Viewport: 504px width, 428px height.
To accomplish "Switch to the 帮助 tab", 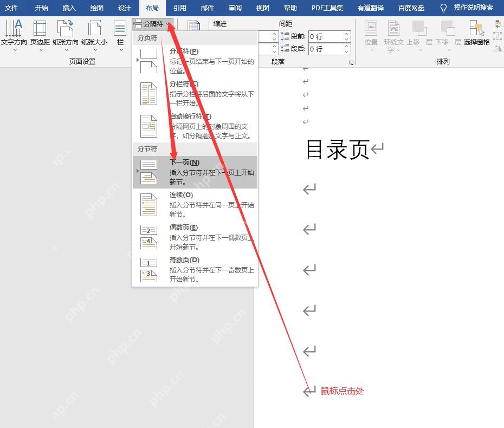I will click(x=290, y=8).
